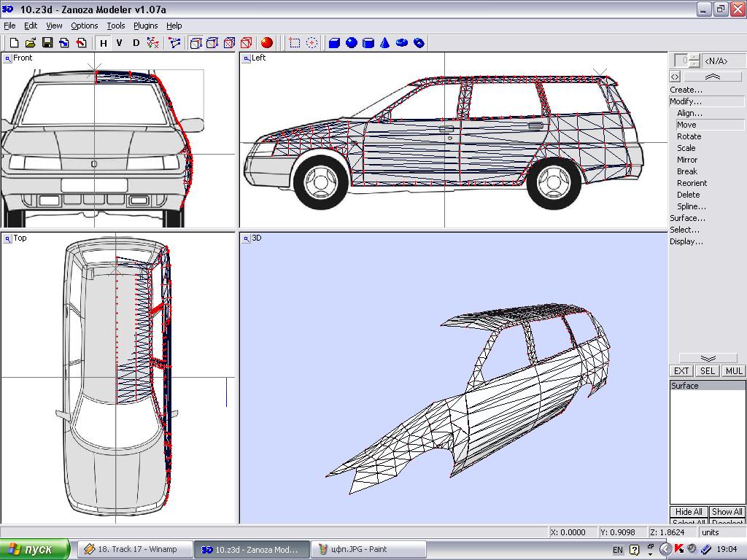Click the numeric stepper up arrow
747x560 pixels.
point(694,57)
